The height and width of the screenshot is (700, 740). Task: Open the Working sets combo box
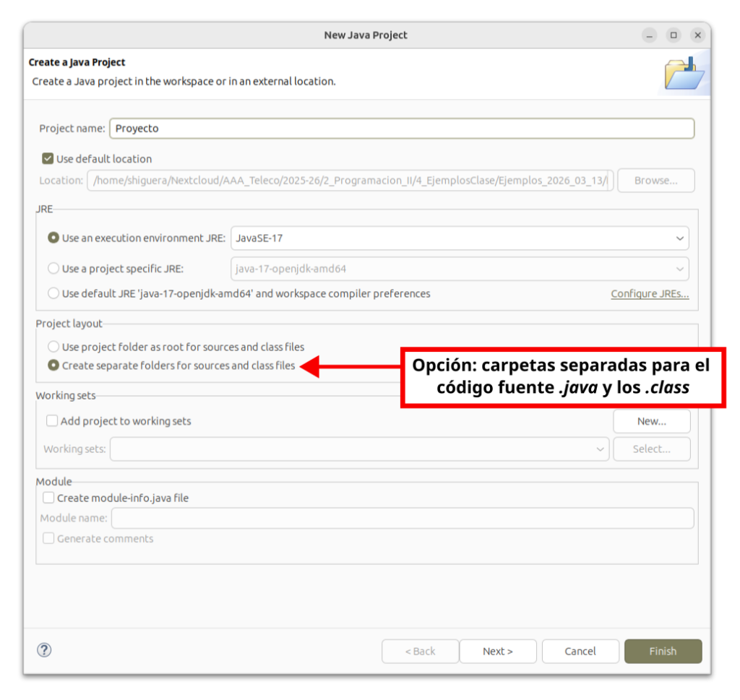click(x=359, y=449)
